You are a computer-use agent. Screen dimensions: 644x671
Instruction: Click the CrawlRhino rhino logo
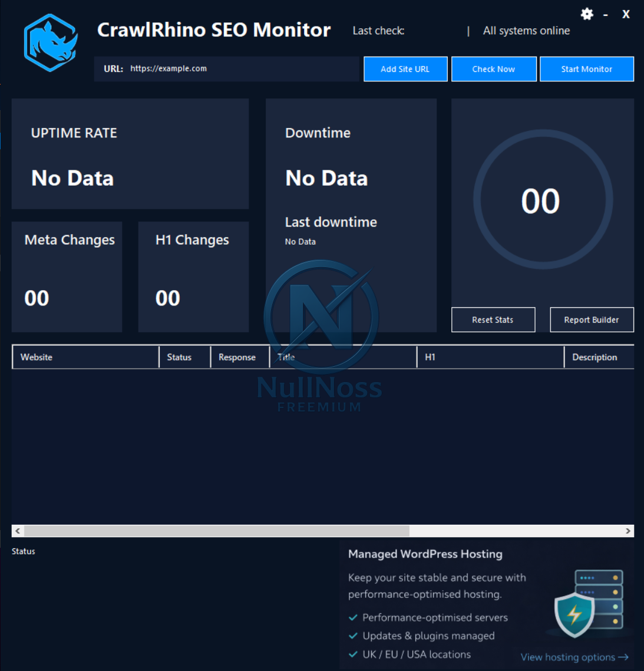[50, 41]
